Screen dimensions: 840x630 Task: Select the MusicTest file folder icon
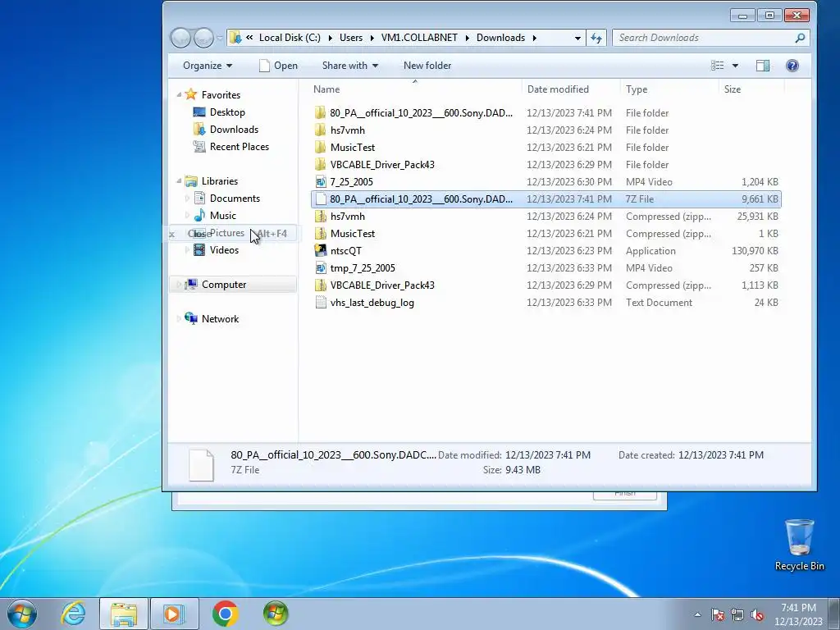pos(321,148)
